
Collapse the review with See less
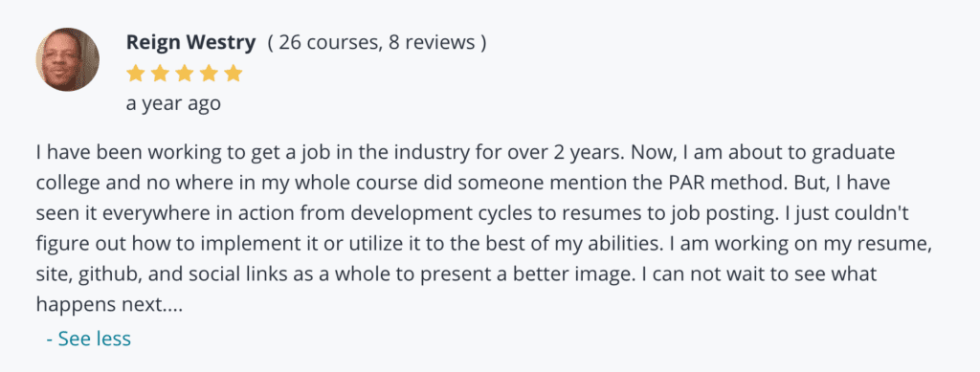tap(89, 339)
